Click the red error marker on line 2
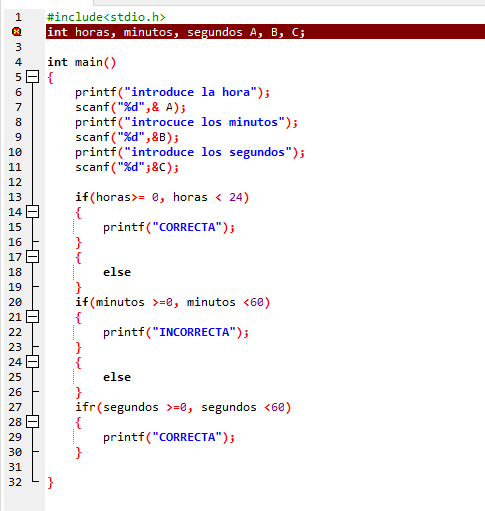This screenshot has height=511, width=485. (x=16, y=32)
